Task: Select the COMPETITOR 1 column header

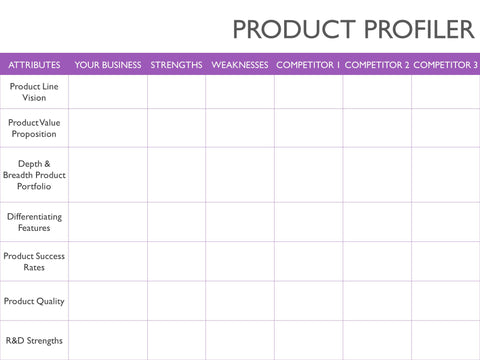Action: (308, 65)
